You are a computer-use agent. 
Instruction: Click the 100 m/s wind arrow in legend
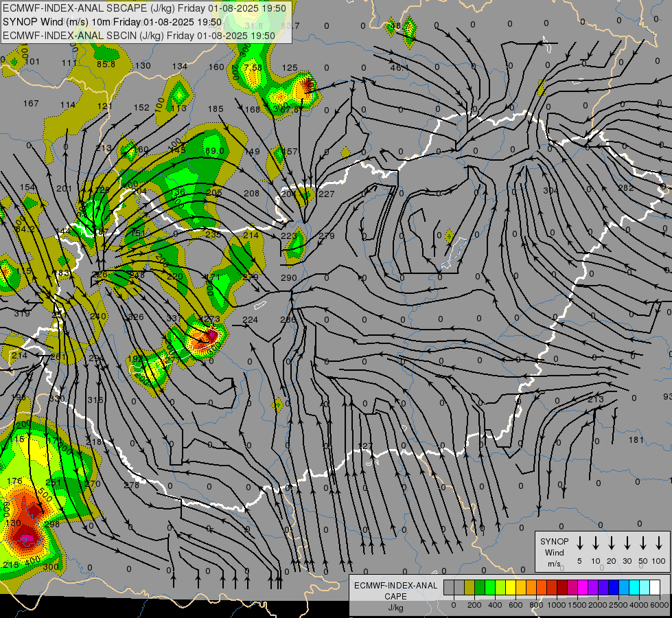(659, 543)
